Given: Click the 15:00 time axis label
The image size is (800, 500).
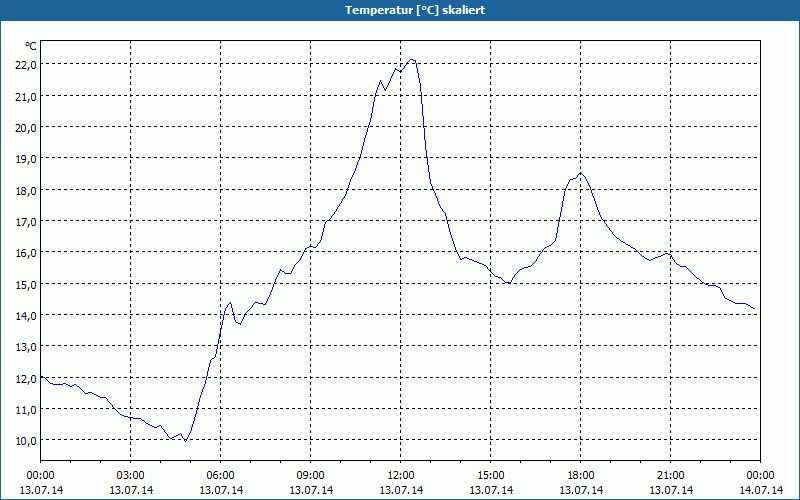Looking at the screenshot, I should (491, 476).
